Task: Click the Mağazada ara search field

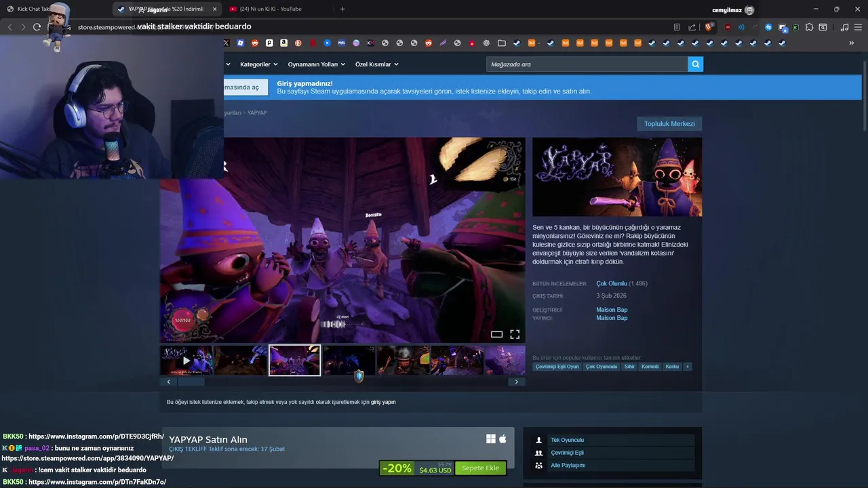Action: pos(587,64)
